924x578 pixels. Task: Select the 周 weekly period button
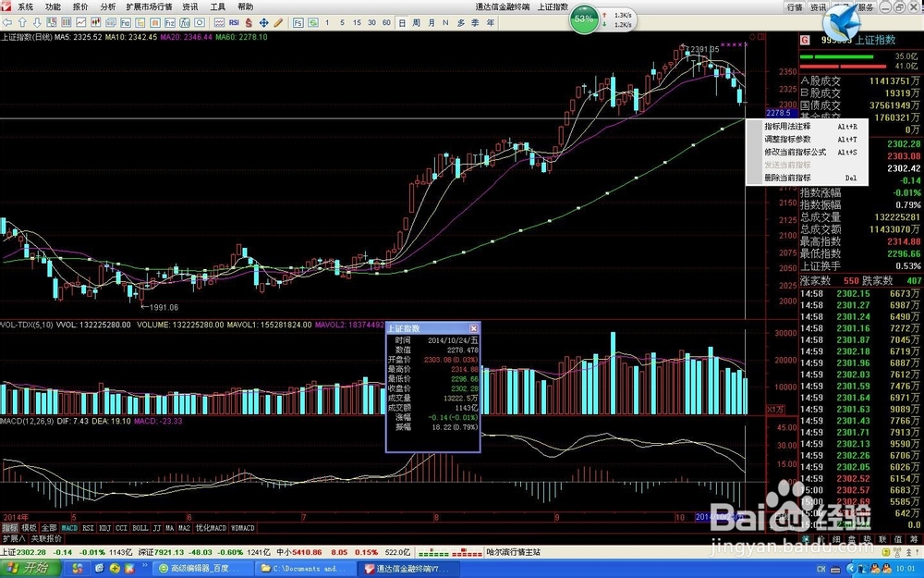coord(417,22)
